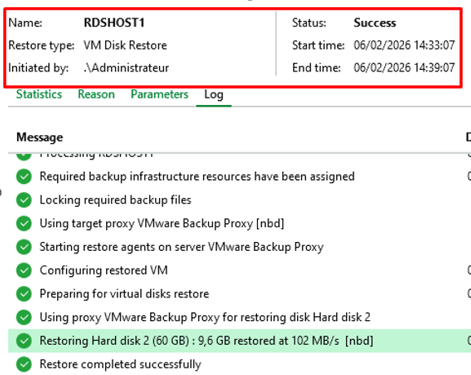The width and height of the screenshot is (471, 375).
Task: Select 'Restore completed successfully' log entry
Action: [x=120, y=364]
